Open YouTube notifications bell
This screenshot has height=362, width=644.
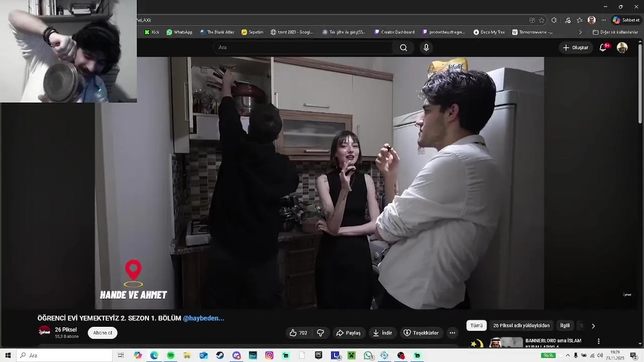(603, 47)
